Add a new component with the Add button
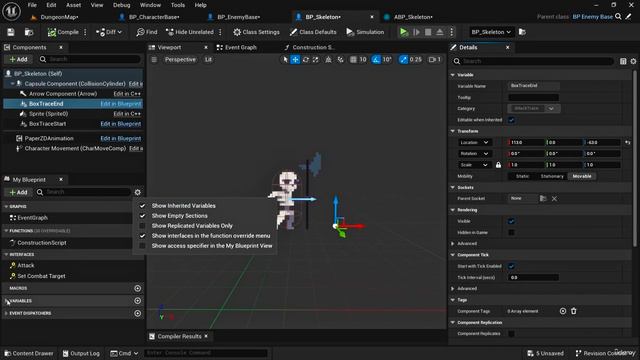This screenshot has width=640, height=360. pos(18,59)
